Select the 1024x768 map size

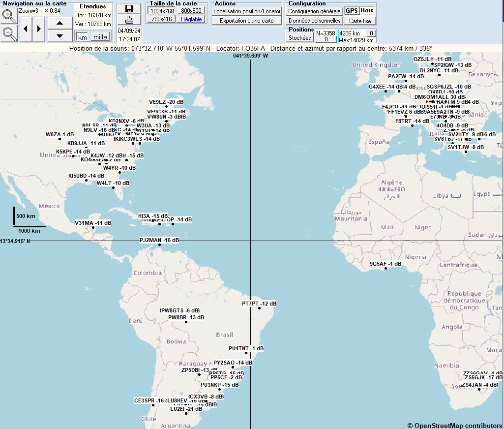click(162, 11)
